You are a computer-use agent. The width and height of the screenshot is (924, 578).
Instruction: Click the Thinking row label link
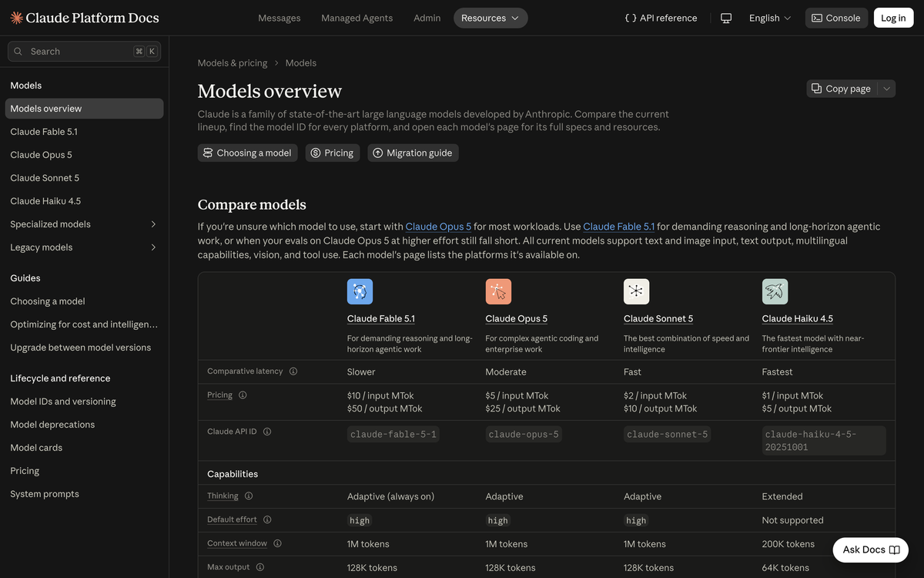(x=223, y=496)
